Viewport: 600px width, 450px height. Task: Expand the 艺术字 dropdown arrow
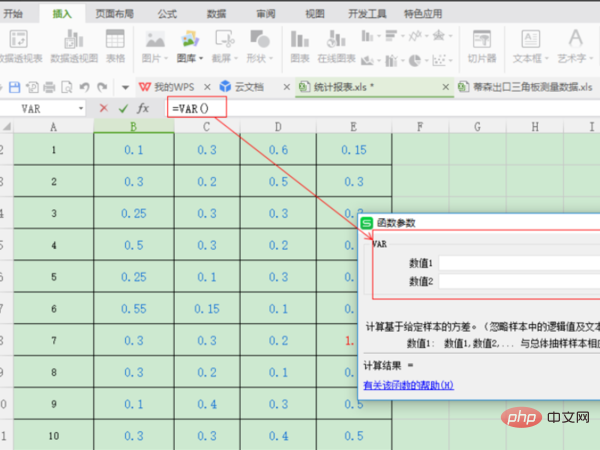click(x=591, y=59)
